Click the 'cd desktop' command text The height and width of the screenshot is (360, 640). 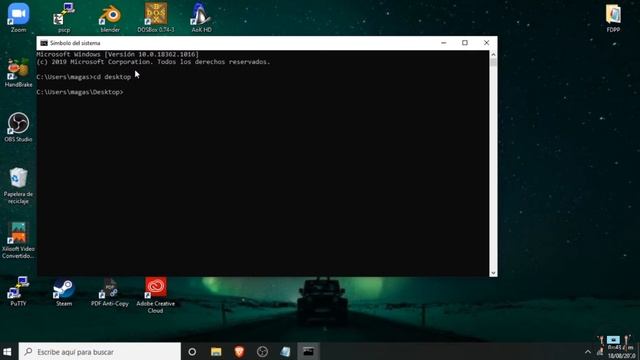[112, 77]
